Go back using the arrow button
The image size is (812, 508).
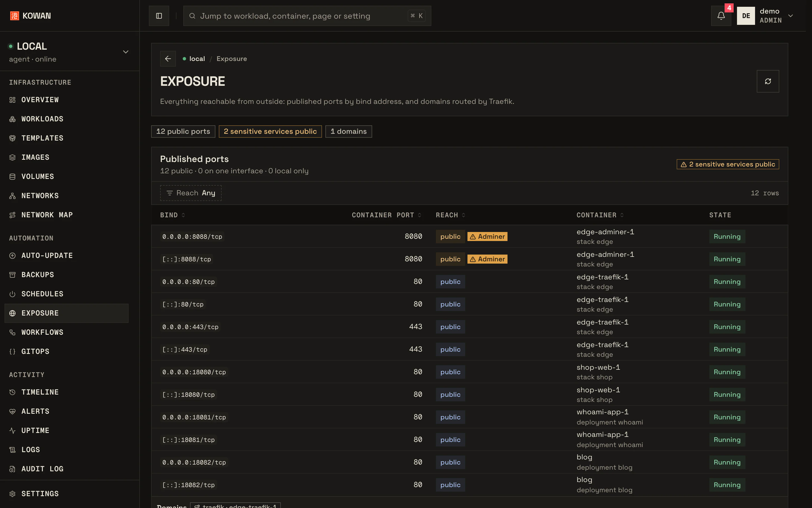pos(168,59)
